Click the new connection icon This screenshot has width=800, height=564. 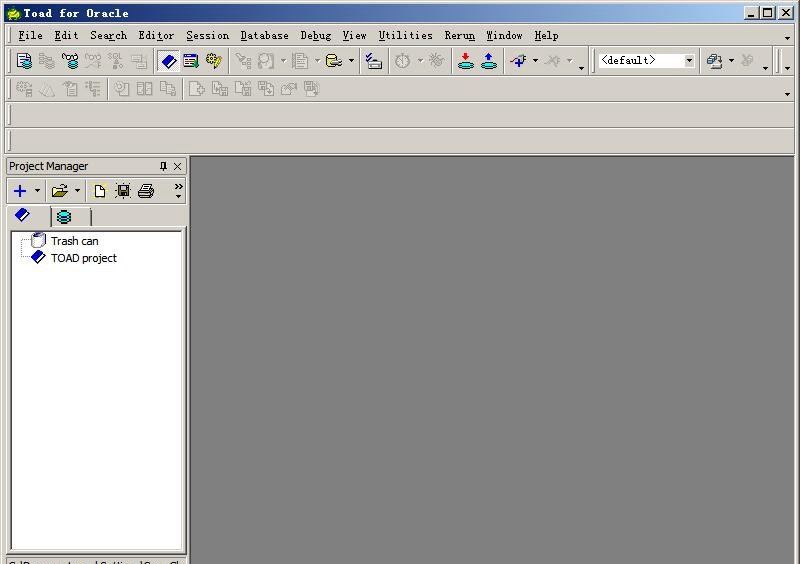point(518,61)
